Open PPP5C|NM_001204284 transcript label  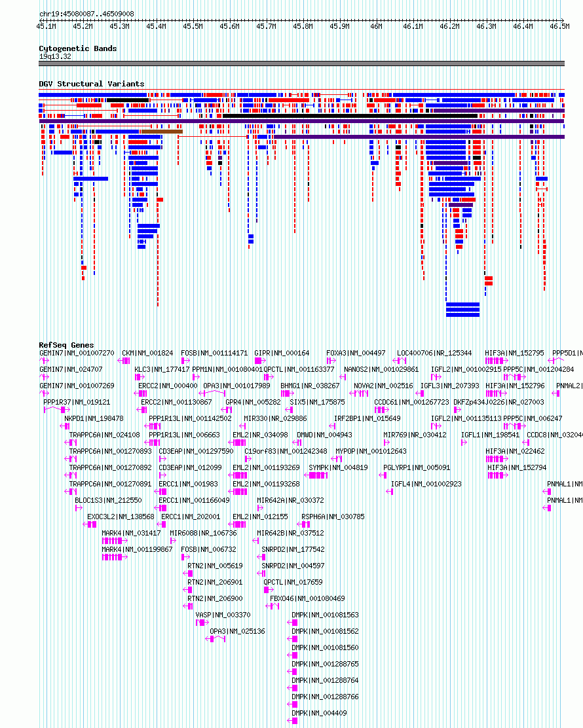538,369
